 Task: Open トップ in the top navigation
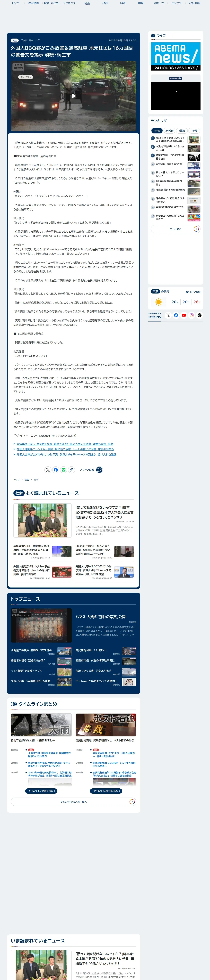tap(15, 3)
